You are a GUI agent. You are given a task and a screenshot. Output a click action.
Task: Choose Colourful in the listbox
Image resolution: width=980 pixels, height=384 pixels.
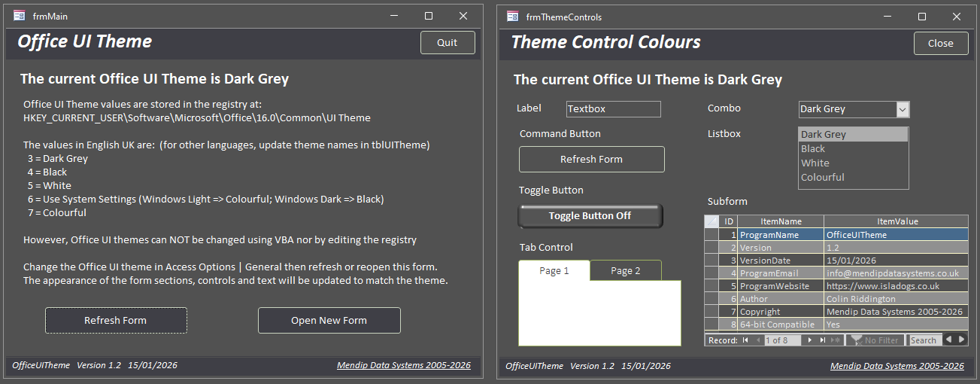[822, 178]
